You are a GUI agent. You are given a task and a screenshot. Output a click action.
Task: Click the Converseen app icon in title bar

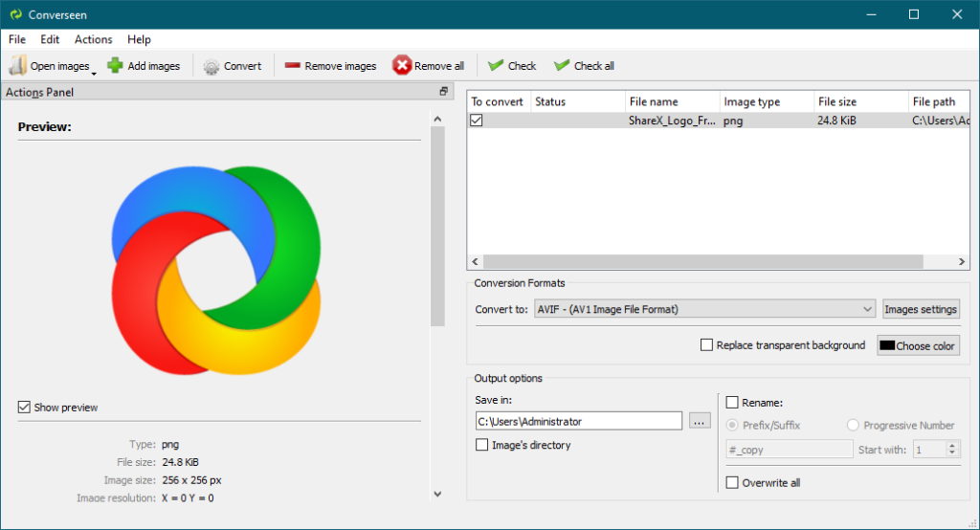tap(15, 13)
